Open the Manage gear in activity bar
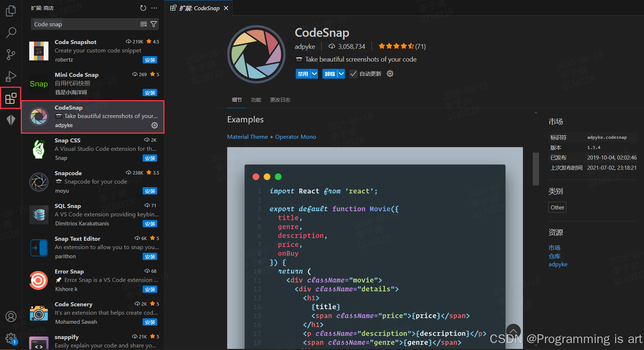The image size is (644, 350). click(11, 338)
